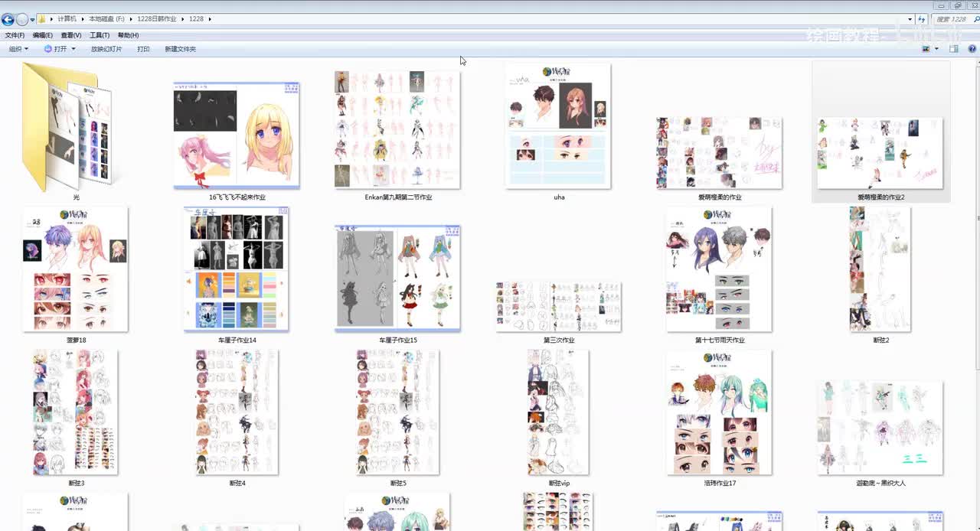Select the 第三次作业 thumbnail
Image resolution: width=980 pixels, height=531 pixels.
[558, 306]
